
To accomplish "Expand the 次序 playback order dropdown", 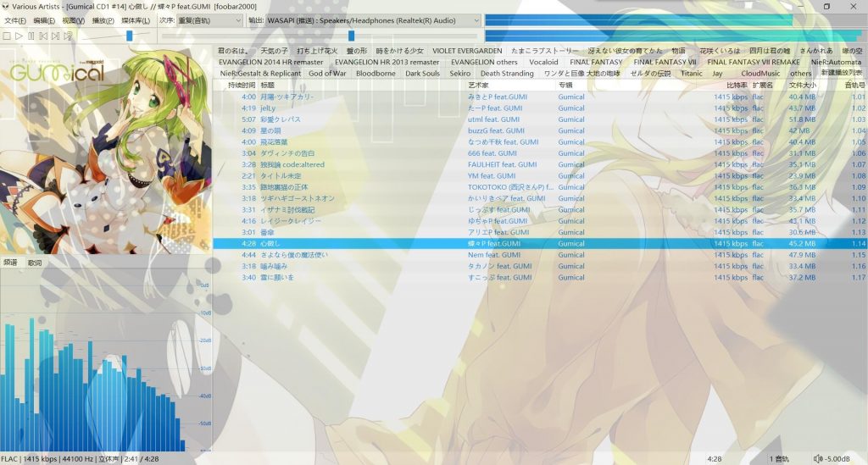I will click(209, 20).
